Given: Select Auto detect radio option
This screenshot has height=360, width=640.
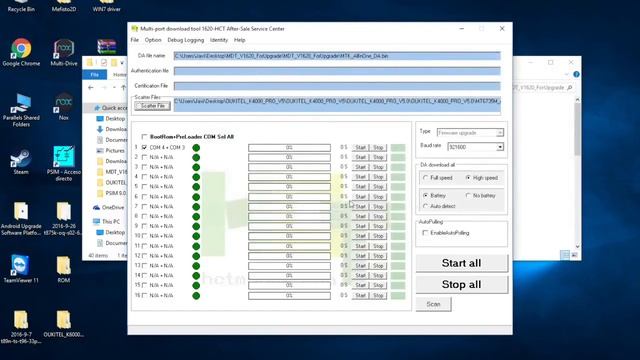Looking at the screenshot, I should 426,206.
